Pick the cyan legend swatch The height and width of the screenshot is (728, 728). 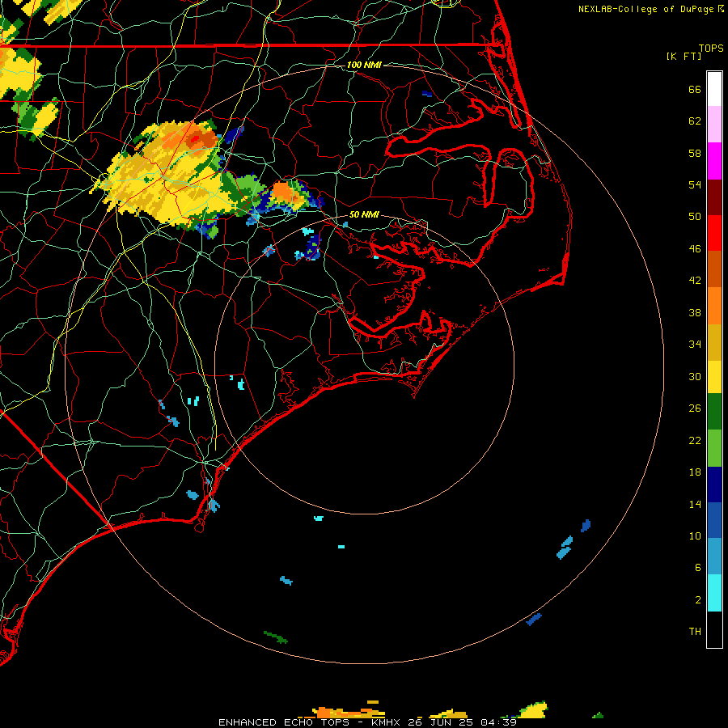(x=714, y=593)
